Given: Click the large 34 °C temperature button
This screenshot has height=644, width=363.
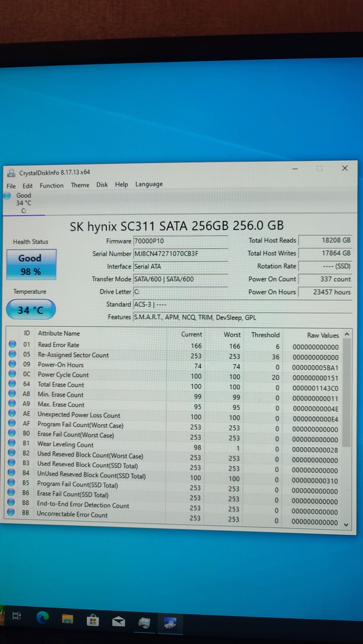Looking at the screenshot, I should click(31, 310).
